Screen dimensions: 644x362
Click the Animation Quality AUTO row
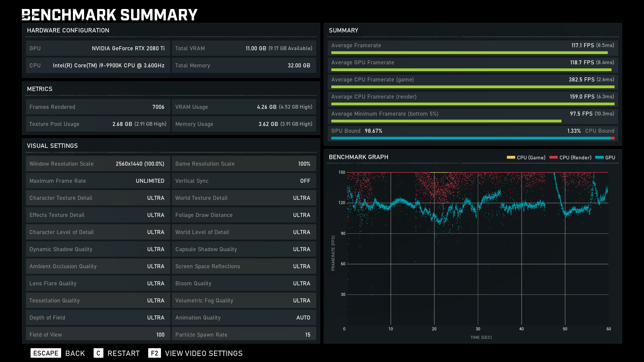[x=244, y=318]
